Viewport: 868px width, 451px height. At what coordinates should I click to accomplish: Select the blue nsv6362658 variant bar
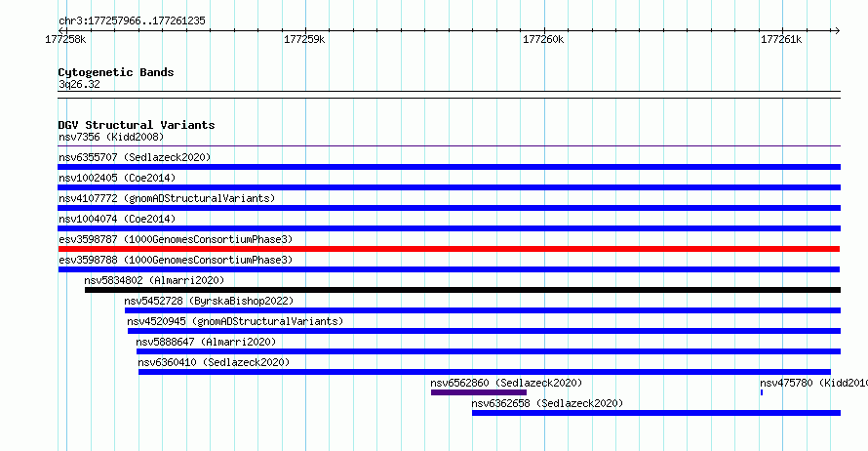[656, 413]
